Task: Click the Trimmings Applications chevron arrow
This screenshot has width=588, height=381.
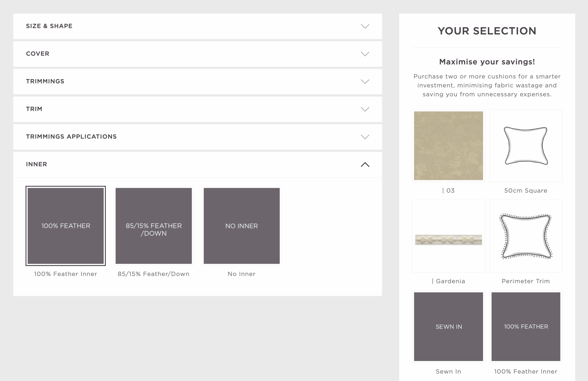Action: click(365, 137)
